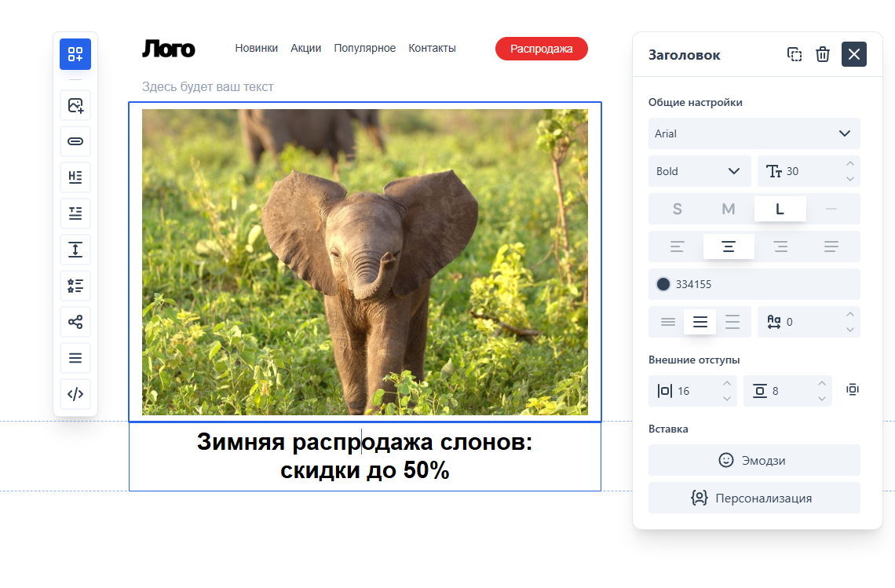Select the custom size dash option
Image resolution: width=895 pixels, height=588 pixels.
(x=831, y=209)
